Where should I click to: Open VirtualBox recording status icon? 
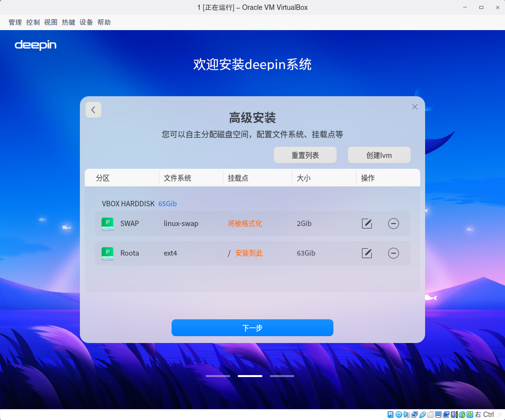(x=446, y=415)
